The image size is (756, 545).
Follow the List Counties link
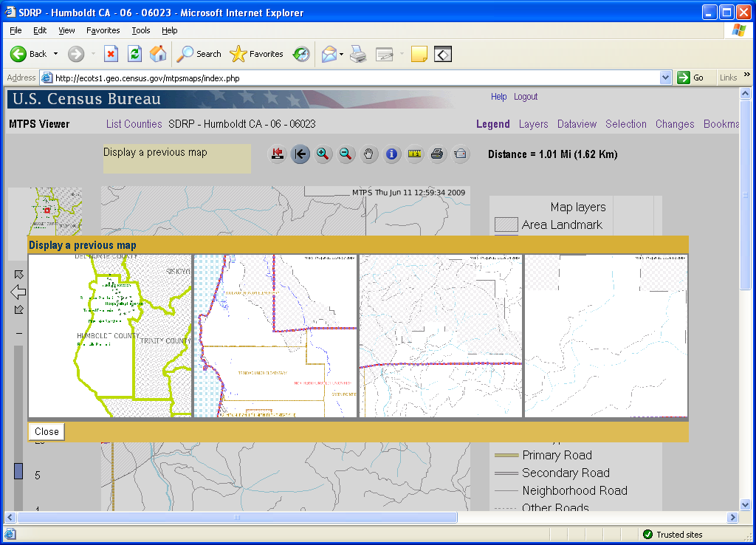pos(134,124)
